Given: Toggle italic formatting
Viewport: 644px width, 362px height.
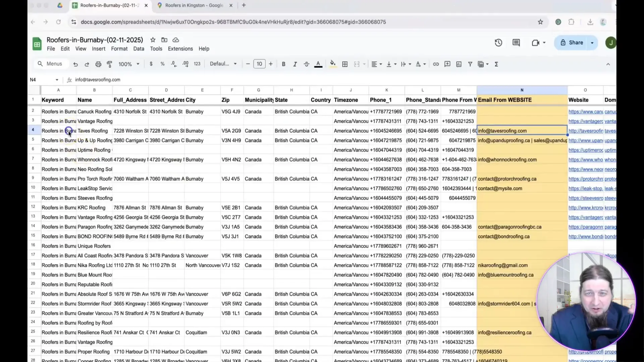Looking at the screenshot, I should click(295, 64).
